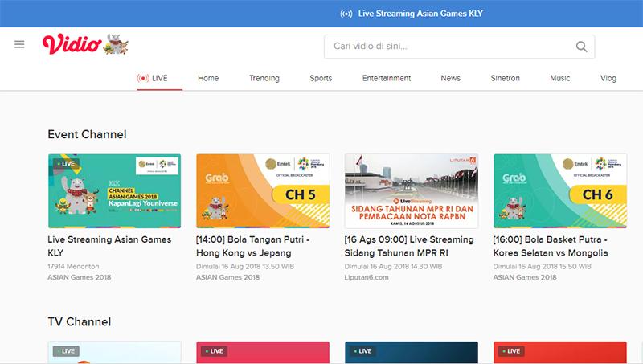
Task: Open the Trending tab
Action: click(x=264, y=78)
